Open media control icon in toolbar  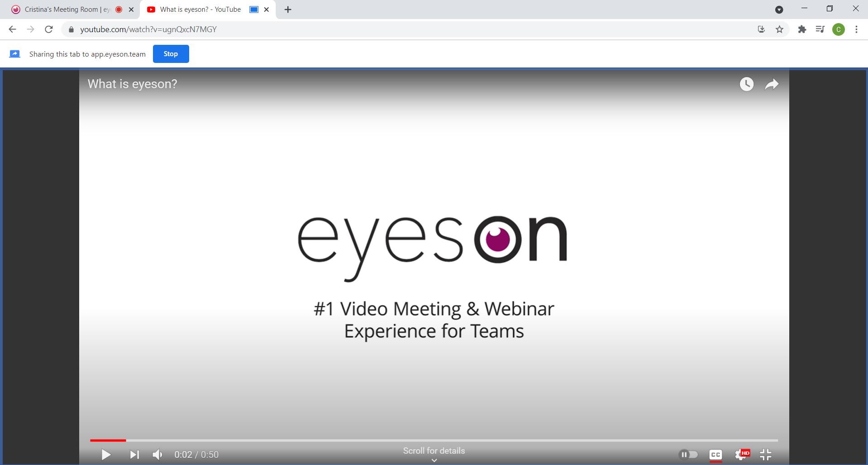tap(820, 29)
